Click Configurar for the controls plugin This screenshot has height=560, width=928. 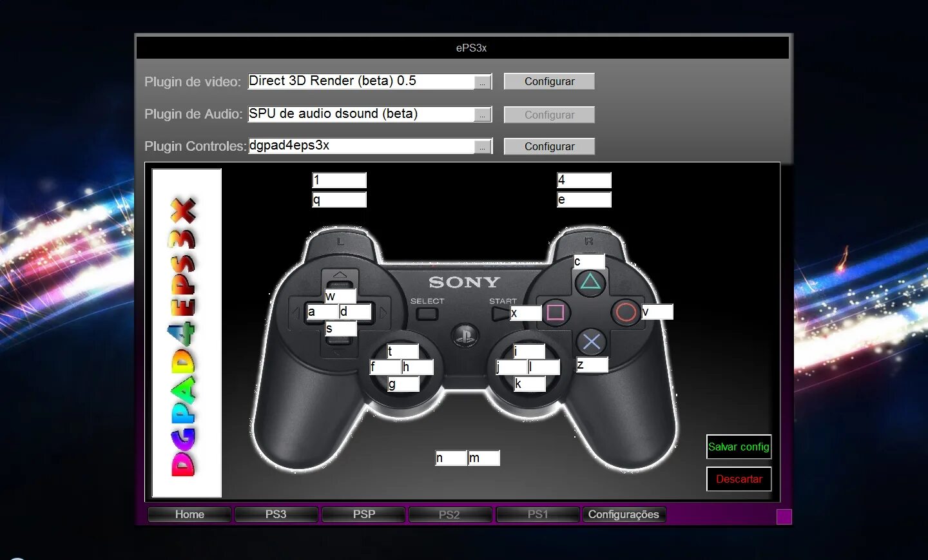tap(549, 146)
